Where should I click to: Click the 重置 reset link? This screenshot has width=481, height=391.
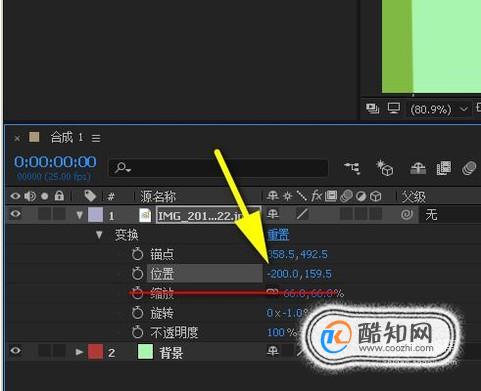278,235
